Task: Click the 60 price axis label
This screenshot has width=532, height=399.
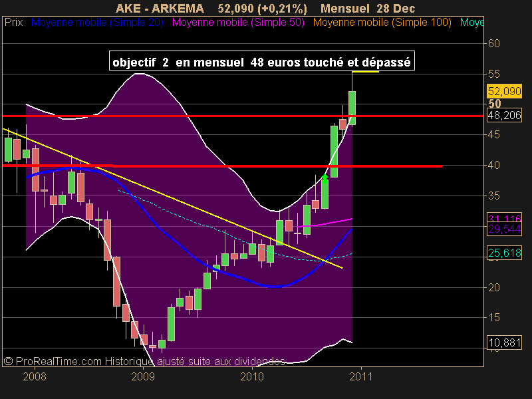Action: (x=493, y=43)
